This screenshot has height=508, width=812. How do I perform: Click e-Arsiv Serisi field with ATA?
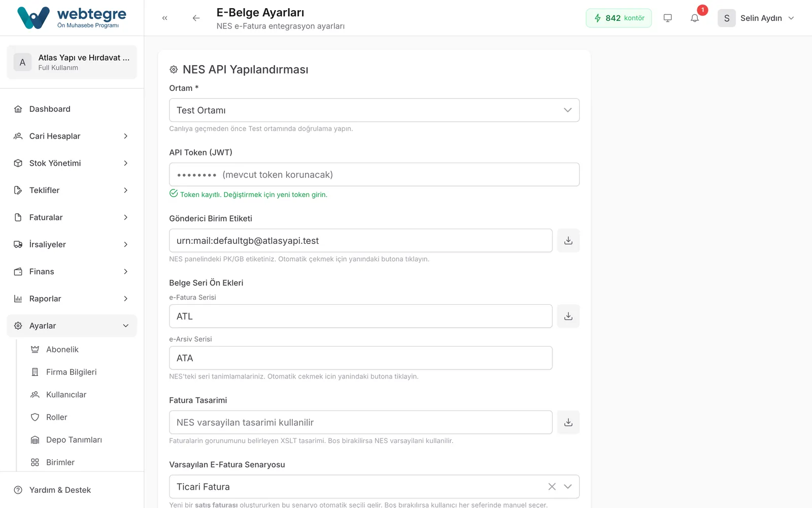pyautogui.click(x=361, y=358)
